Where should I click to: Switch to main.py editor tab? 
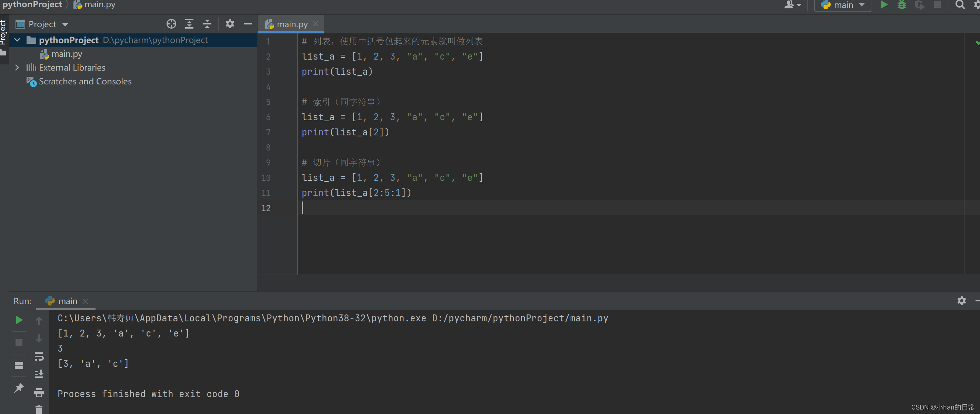coord(291,24)
